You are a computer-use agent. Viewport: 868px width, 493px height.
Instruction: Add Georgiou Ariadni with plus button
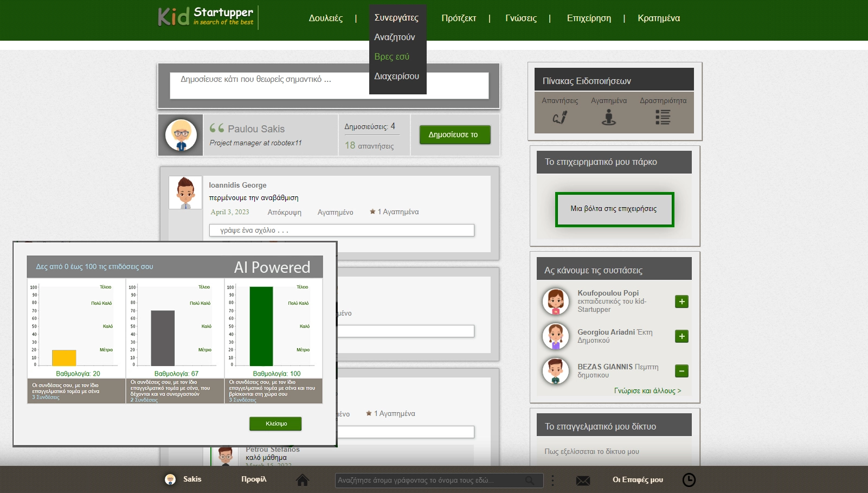(681, 336)
